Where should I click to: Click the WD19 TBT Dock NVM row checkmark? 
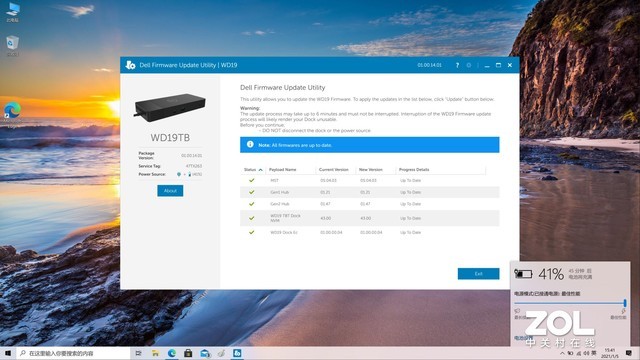[x=251, y=218]
